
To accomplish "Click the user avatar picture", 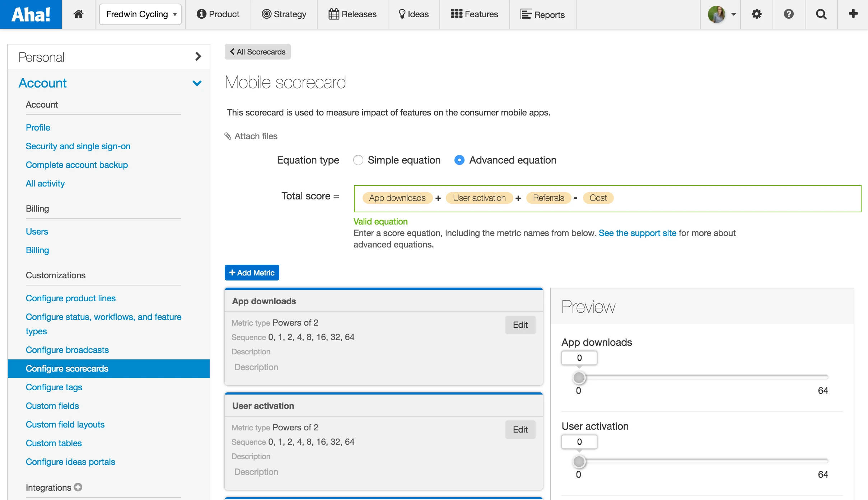I will click(716, 14).
